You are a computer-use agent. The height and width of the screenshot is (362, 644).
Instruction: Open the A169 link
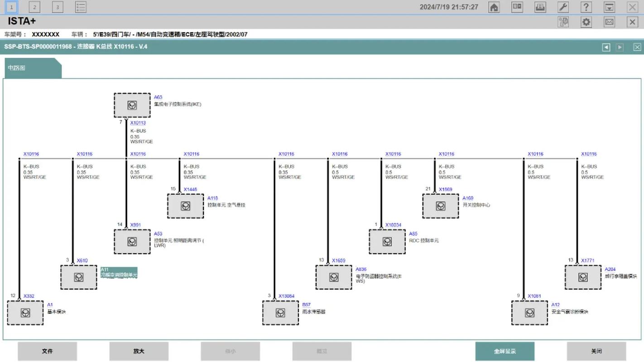click(468, 198)
